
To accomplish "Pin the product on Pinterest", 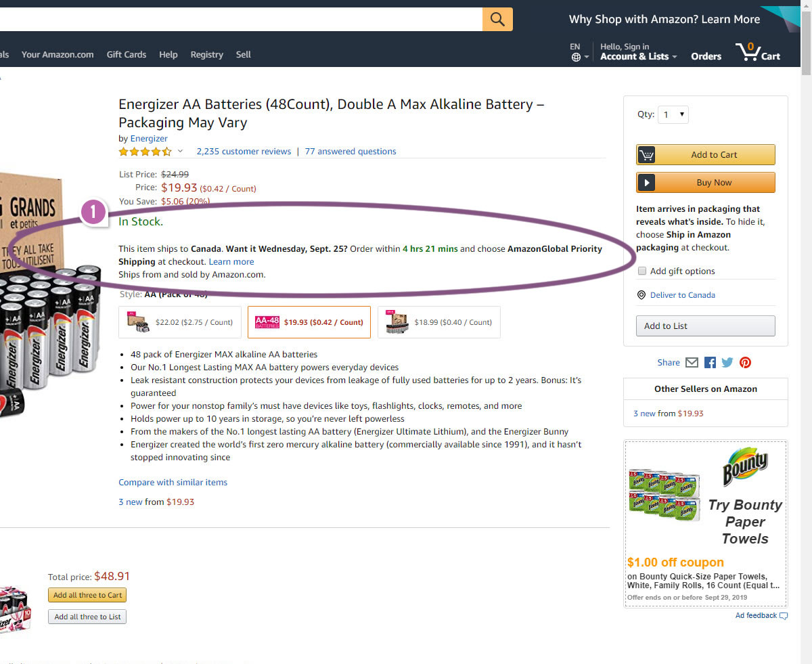I will click(745, 363).
